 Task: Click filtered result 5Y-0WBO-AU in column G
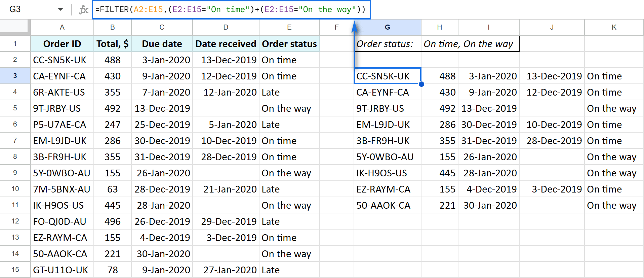[387, 157]
